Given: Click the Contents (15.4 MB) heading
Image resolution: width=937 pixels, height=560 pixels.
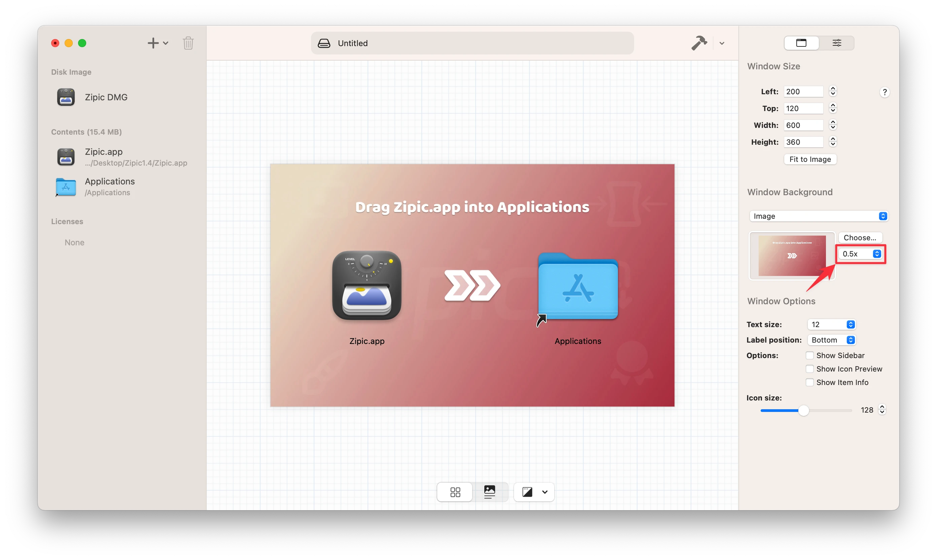Looking at the screenshot, I should click(x=86, y=132).
